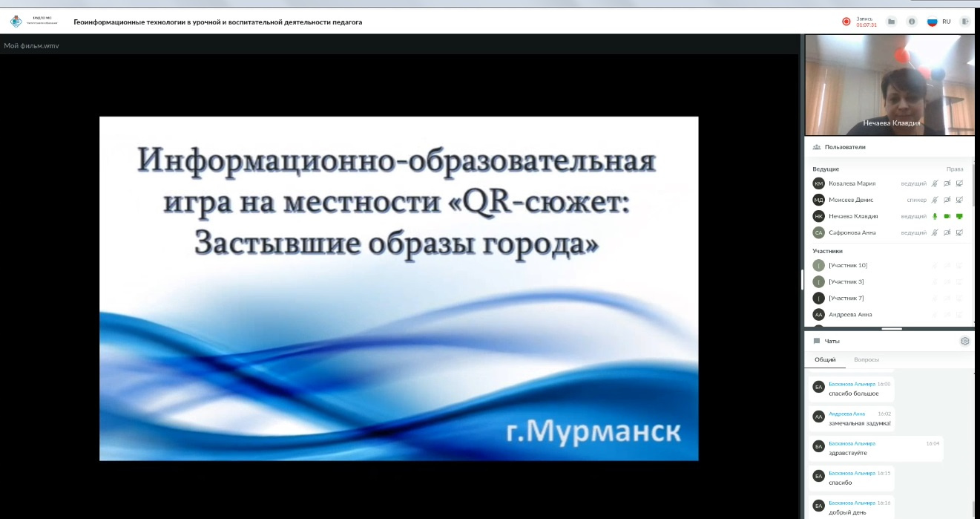
Task: Toggle Нечаева Клавдия's green microphone
Action: (x=935, y=216)
